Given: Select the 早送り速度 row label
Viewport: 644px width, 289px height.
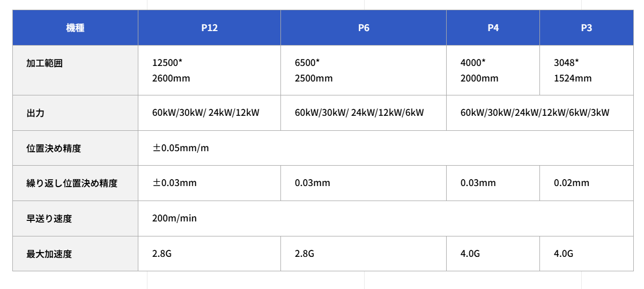Looking at the screenshot, I should 49,219.
